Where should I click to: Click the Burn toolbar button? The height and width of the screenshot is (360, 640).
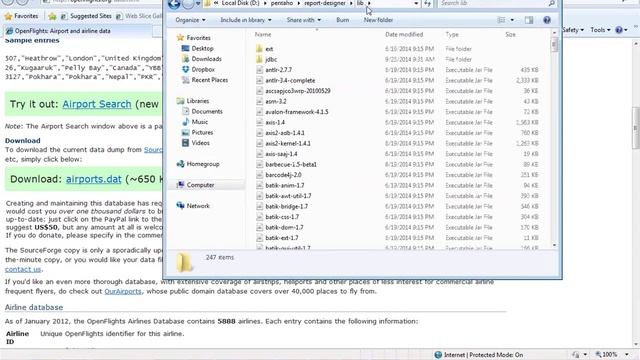click(342, 20)
